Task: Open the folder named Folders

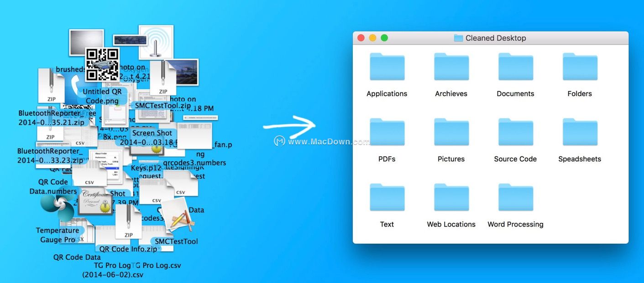Action: 580,67
